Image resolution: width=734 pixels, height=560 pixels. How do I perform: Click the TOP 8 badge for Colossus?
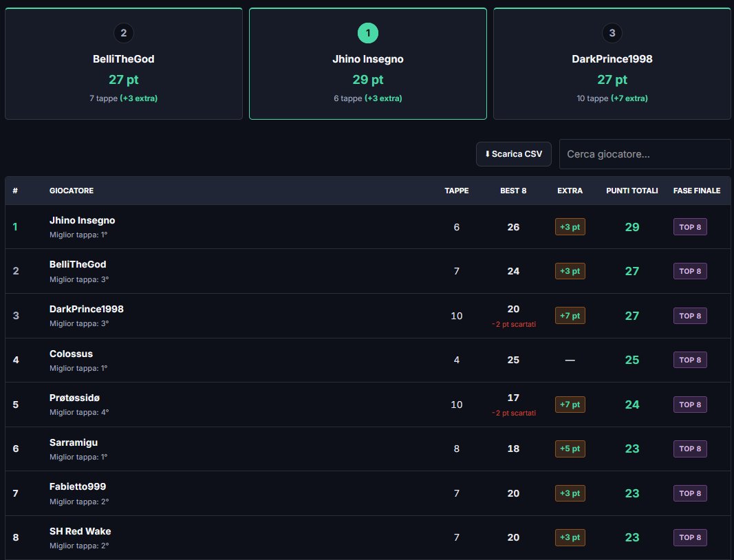[x=690, y=360]
